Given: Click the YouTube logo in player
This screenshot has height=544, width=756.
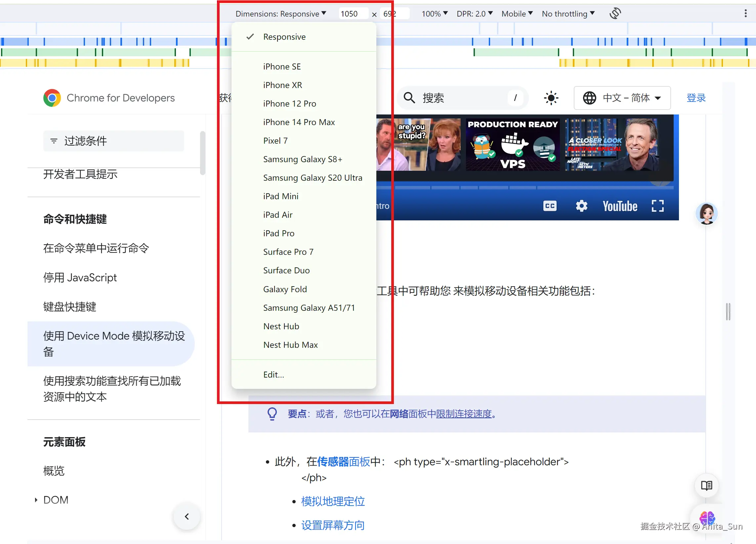Looking at the screenshot, I should click(620, 206).
